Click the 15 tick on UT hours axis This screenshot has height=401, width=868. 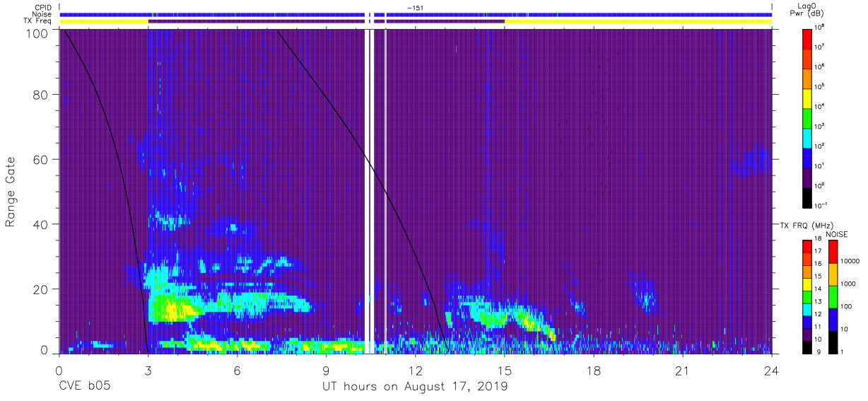[x=504, y=371]
